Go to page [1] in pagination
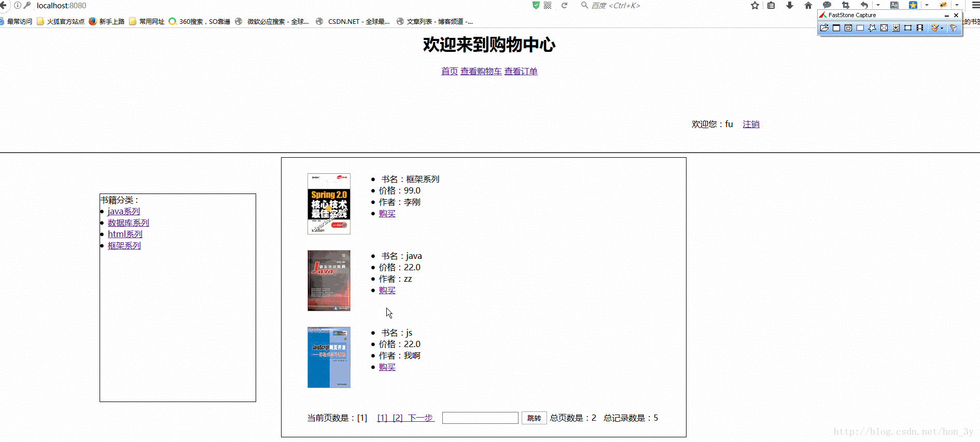 pyautogui.click(x=382, y=418)
